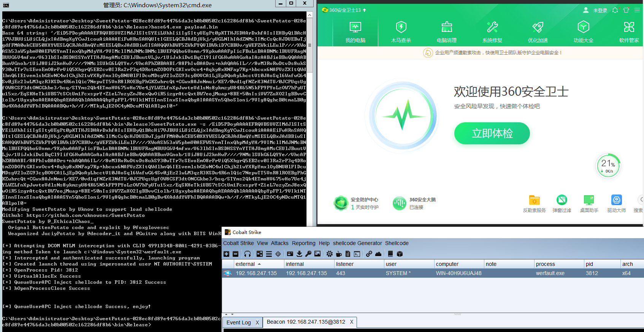Sort sessions by arch column
Viewport: 644px width, 332px height.
pos(632,264)
